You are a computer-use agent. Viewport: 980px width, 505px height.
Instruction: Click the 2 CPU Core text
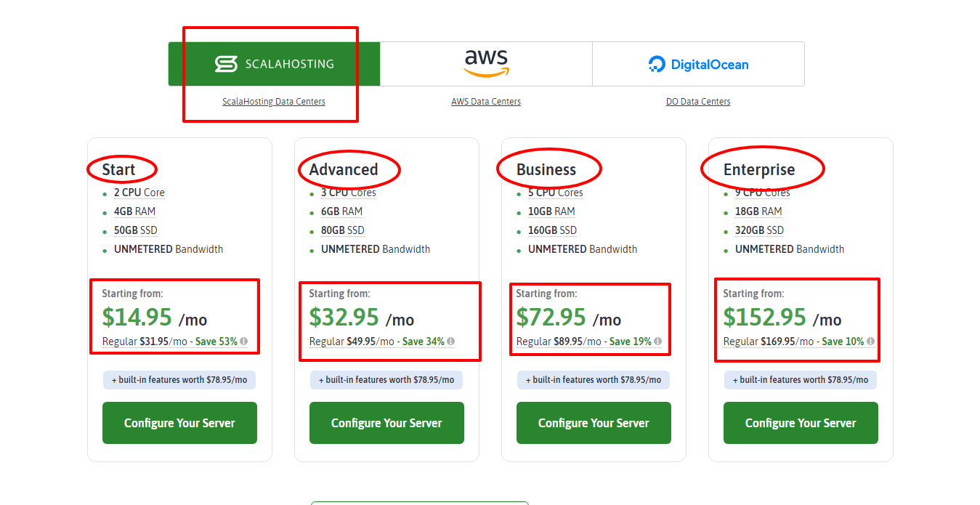pyautogui.click(x=139, y=193)
